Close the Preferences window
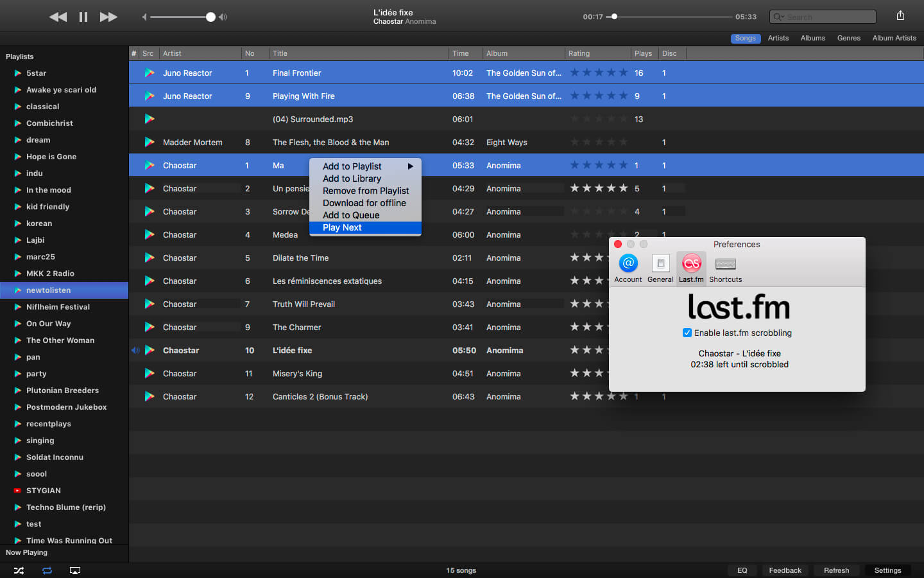 pyautogui.click(x=618, y=244)
